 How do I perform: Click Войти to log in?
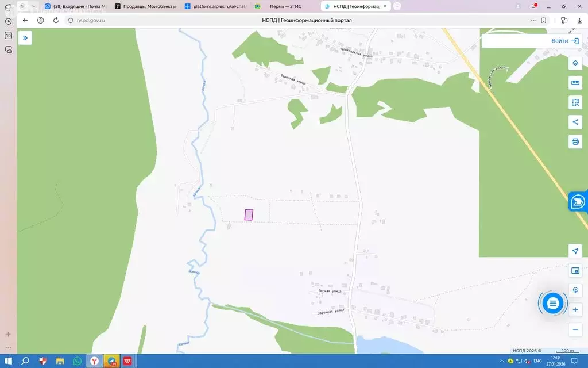(x=566, y=41)
